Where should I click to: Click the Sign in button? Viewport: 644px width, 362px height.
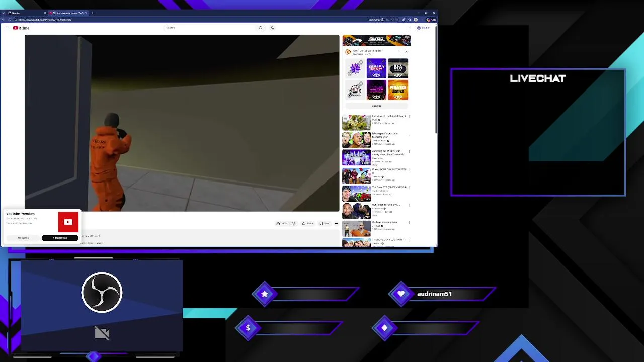pyautogui.click(x=423, y=28)
